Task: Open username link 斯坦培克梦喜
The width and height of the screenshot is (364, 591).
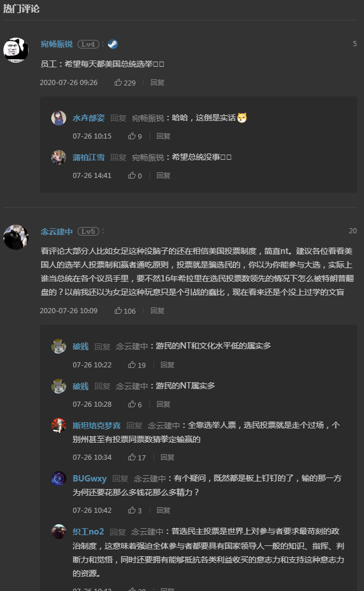Action: (96, 426)
